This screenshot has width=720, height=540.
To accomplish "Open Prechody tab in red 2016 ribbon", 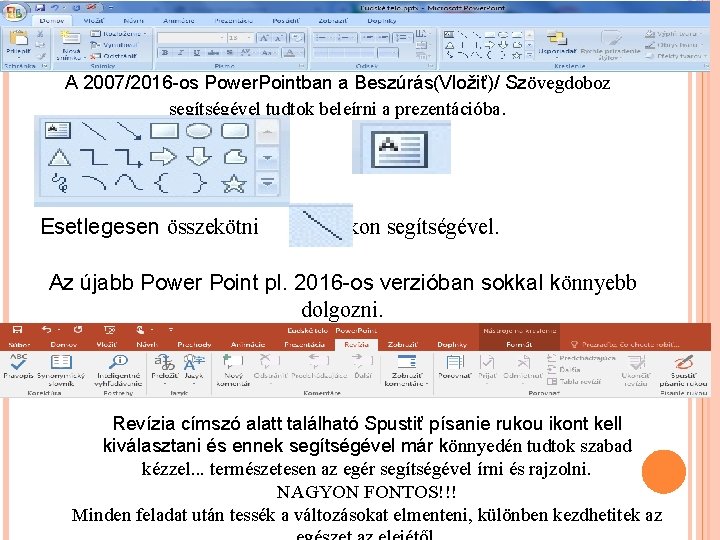I will point(194,344).
